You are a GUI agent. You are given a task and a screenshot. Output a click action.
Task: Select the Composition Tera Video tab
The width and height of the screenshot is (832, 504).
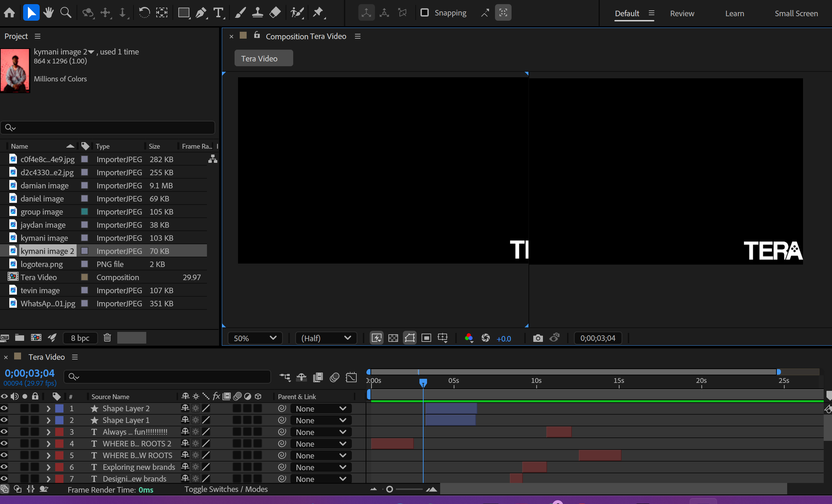tap(306, 36)
